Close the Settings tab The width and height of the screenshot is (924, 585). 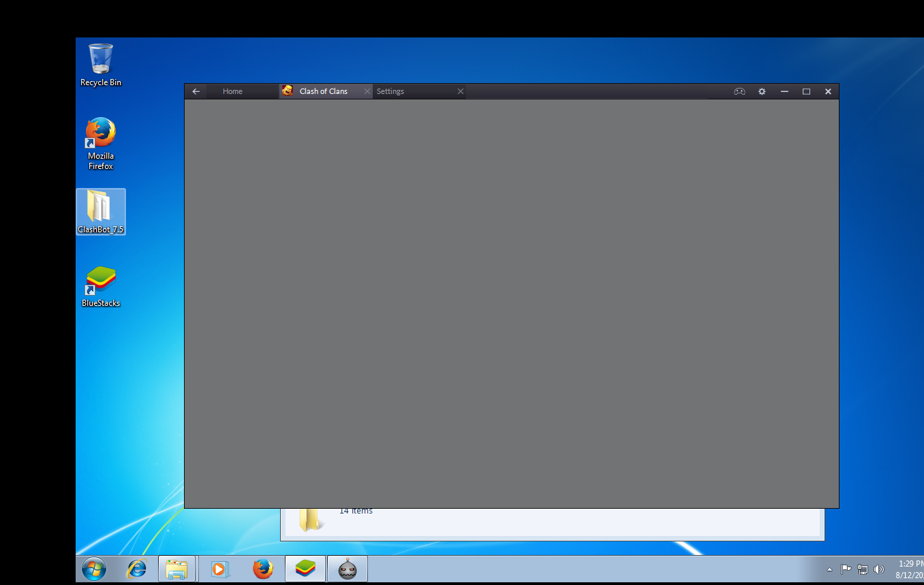(461, 91)
